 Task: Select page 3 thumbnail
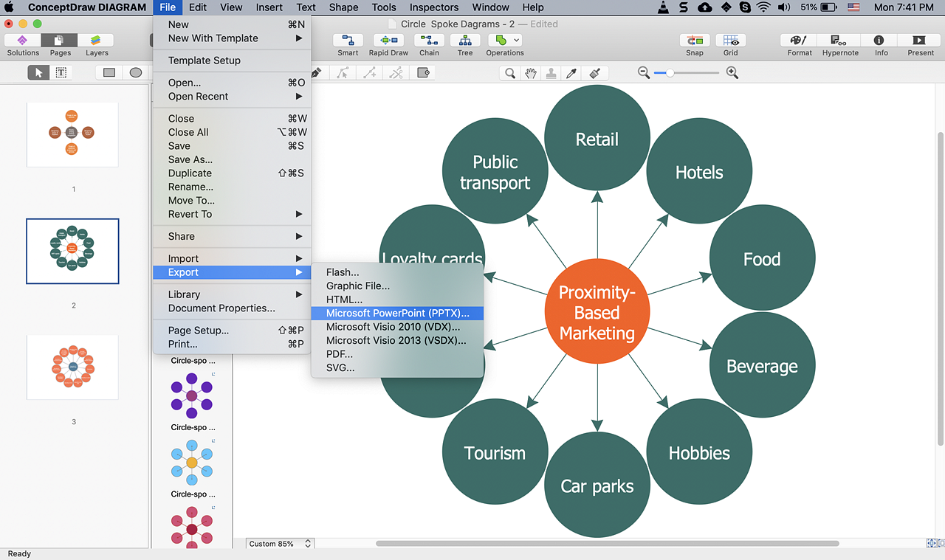click(72, 367)
